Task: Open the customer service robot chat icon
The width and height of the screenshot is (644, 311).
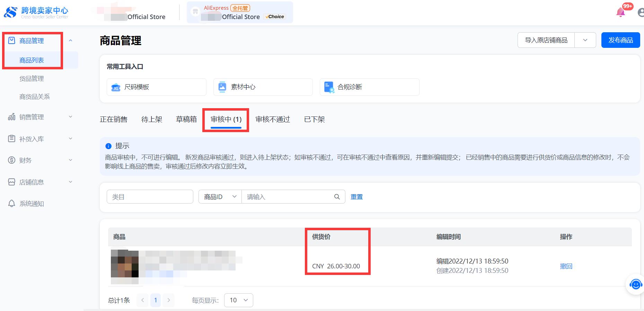Action: 636,285
